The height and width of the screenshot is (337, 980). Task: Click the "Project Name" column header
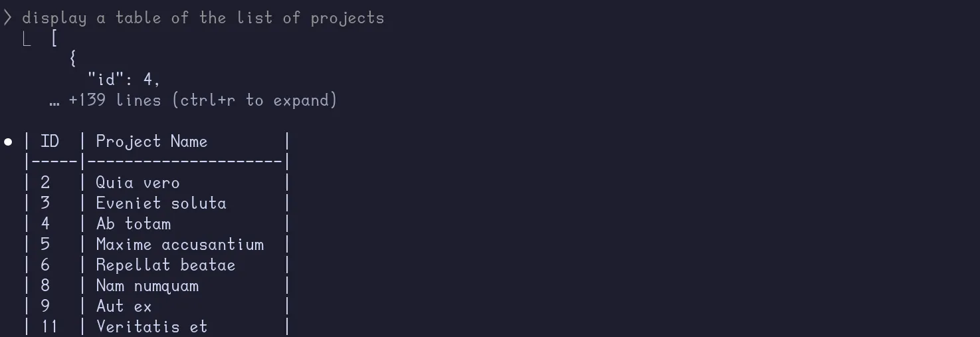tap(151, 142)
